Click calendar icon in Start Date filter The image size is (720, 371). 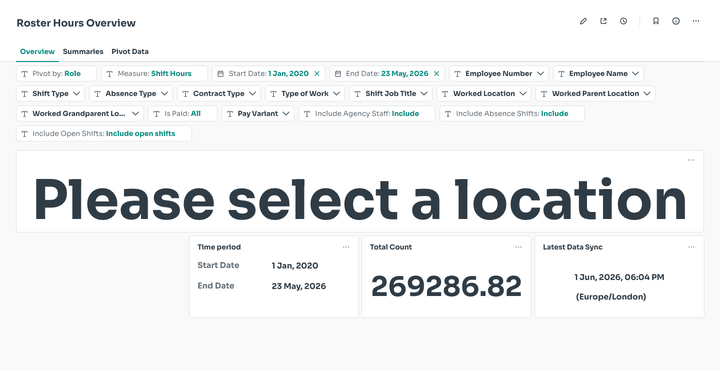click(220, 73)
